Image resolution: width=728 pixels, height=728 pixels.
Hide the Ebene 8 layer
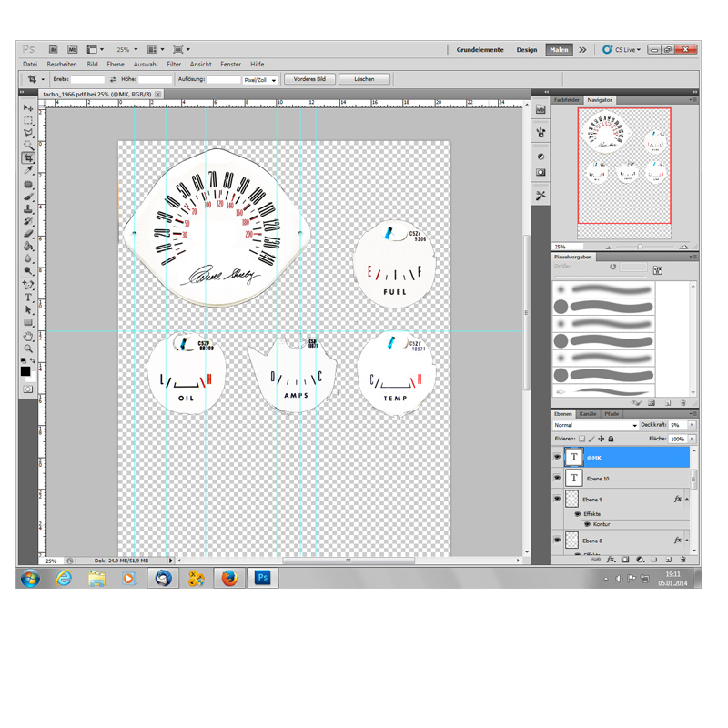tap(557, 540)
